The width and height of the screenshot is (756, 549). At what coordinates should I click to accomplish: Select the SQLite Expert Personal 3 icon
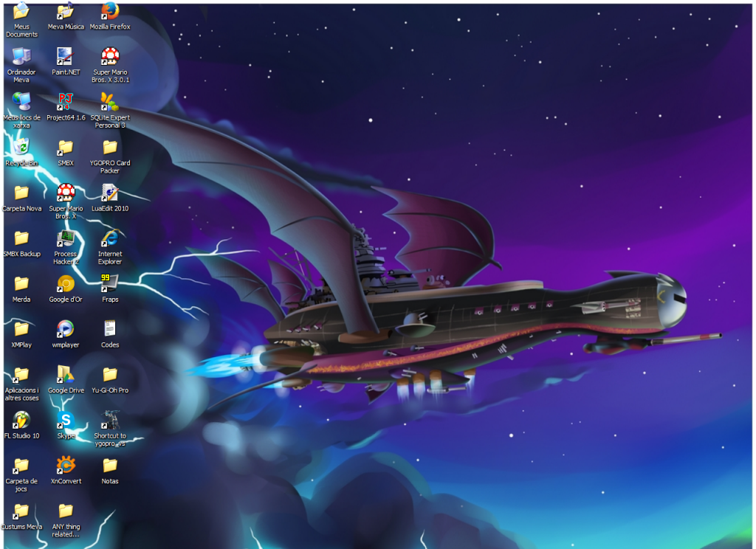[110, 101]
